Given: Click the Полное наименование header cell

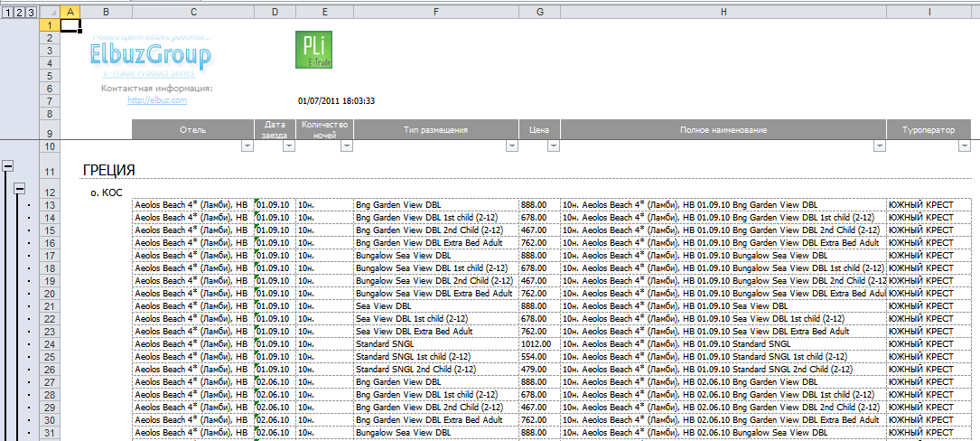Looking at the screenshot, I should click(x=723, y=130).
